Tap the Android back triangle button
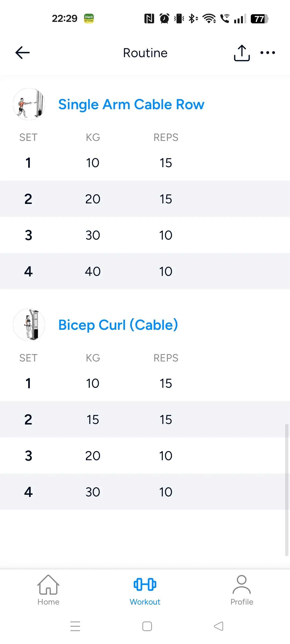The image size is (290, 644). tap(219, 626)
